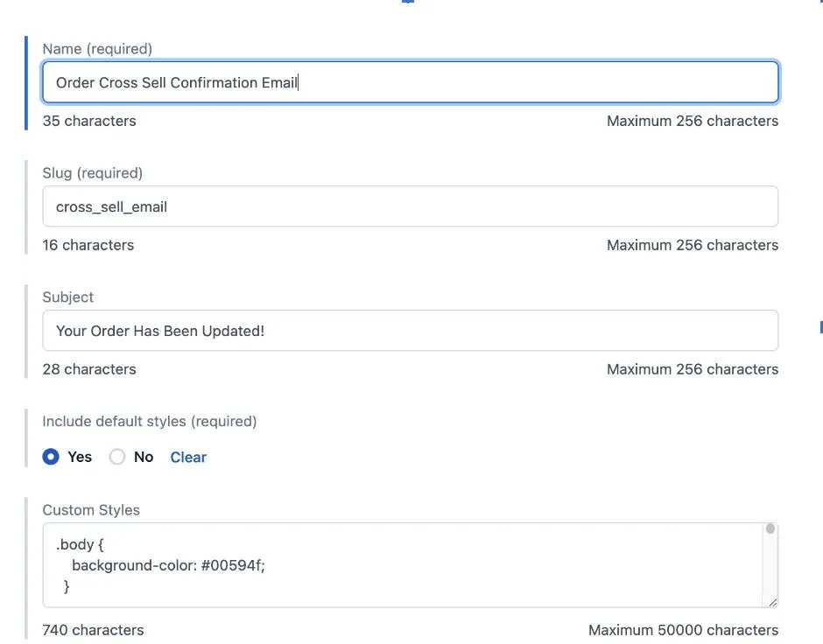Select Yes for Include default styles

click(x=51, y=457)
